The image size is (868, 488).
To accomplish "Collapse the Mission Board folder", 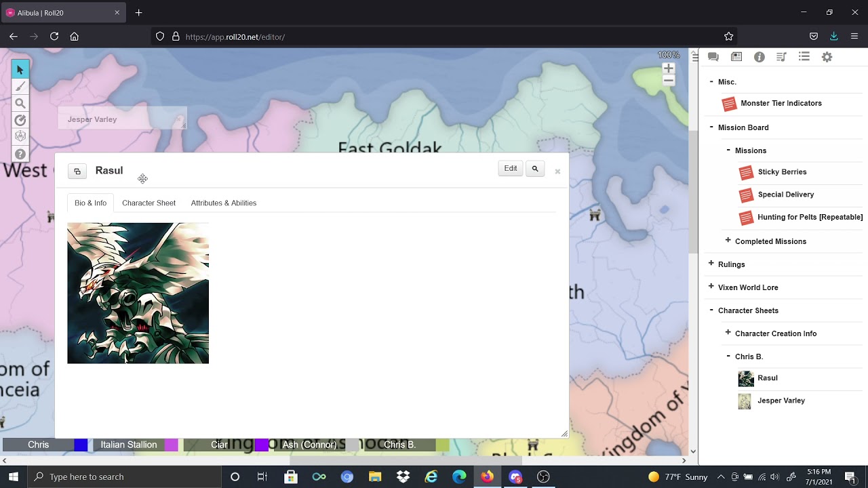I will (711, 127).
